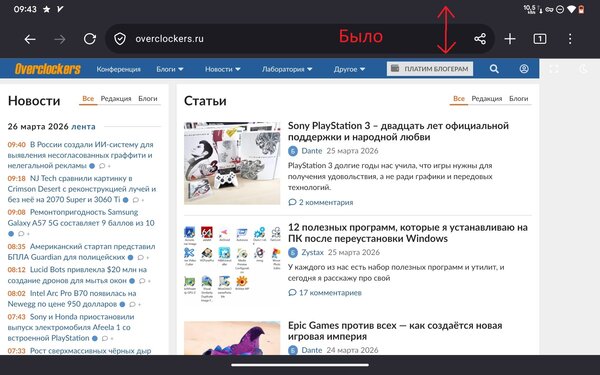Click the ПЛАТИМ БЛОГЕРАМ button

coord(430,69)
